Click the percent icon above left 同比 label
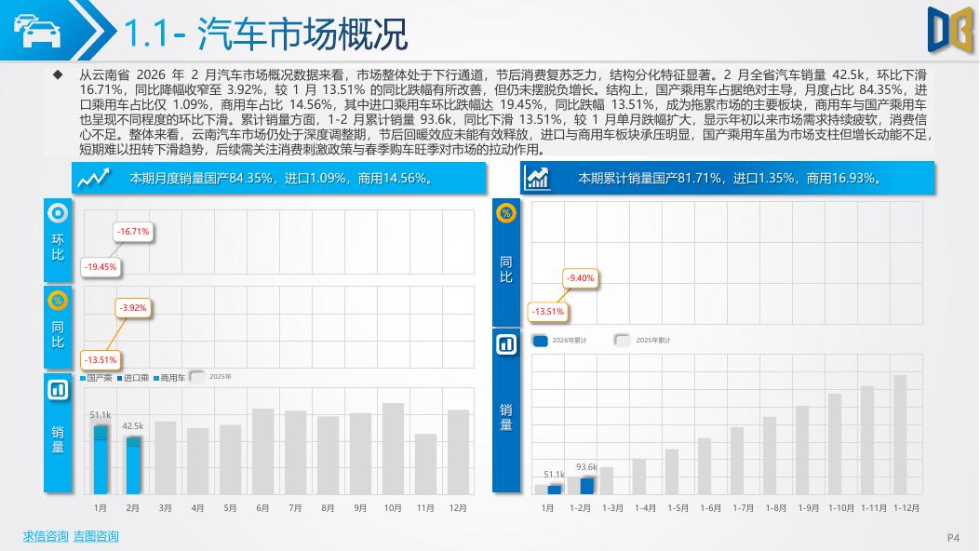 [x=58, y=302]
